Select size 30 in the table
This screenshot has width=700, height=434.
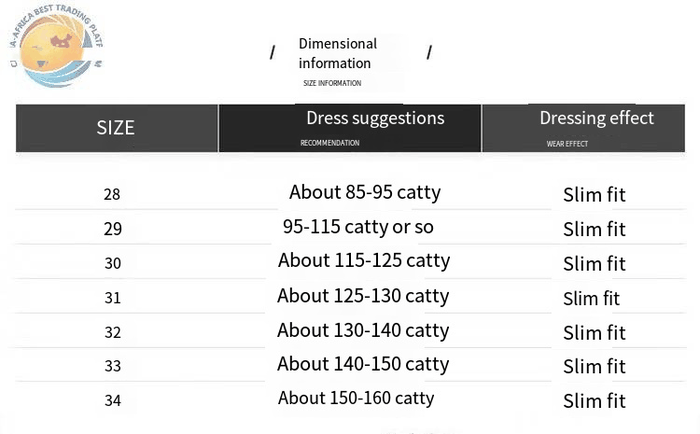tap(112, 263)
